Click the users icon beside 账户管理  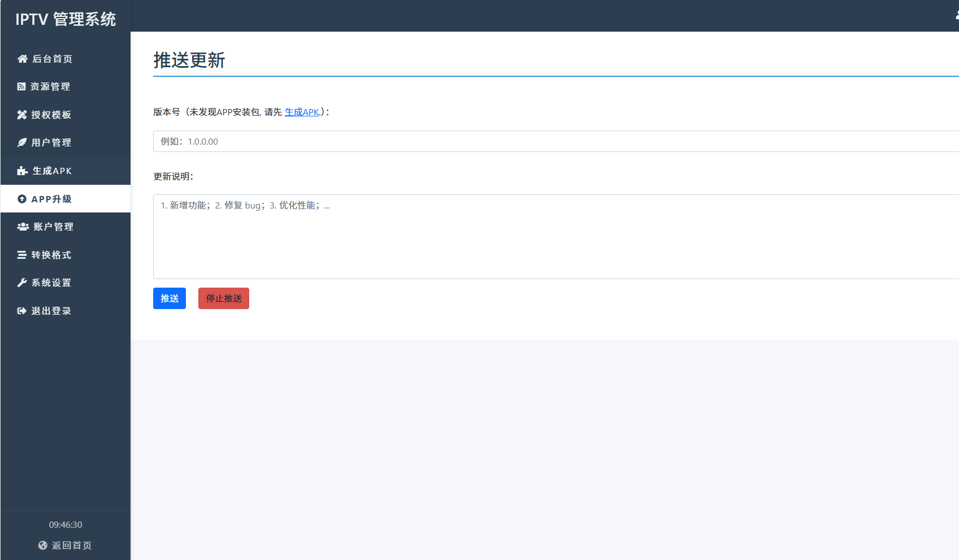22,226
